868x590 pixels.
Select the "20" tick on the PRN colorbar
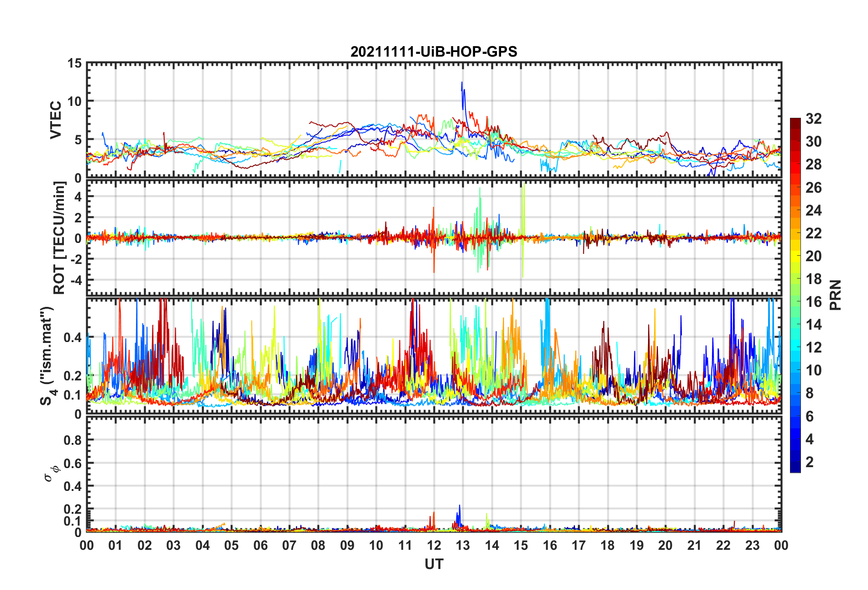[813, 256]
